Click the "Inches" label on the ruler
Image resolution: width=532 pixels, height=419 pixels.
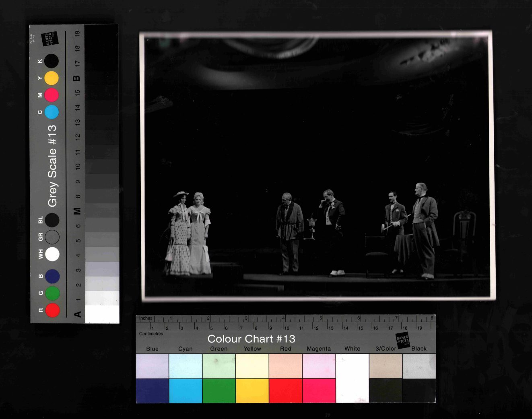pyautogui.click(x=146, y=318)
